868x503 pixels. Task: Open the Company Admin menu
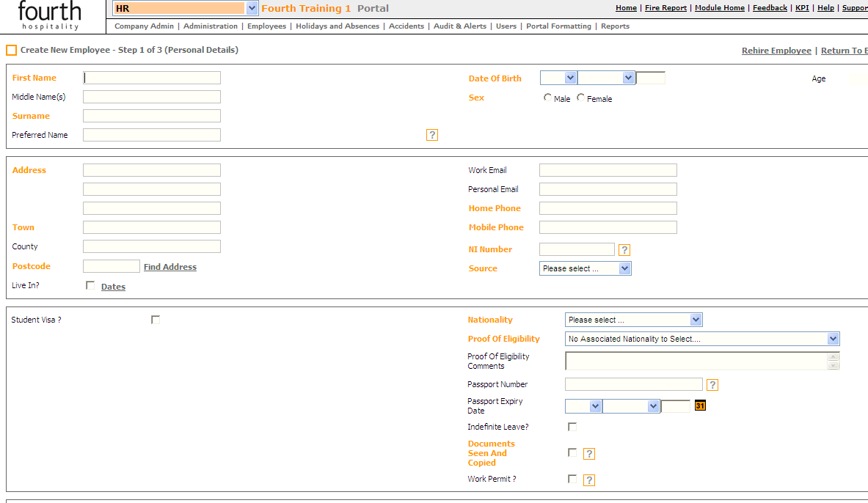click(x=144, y=26)
